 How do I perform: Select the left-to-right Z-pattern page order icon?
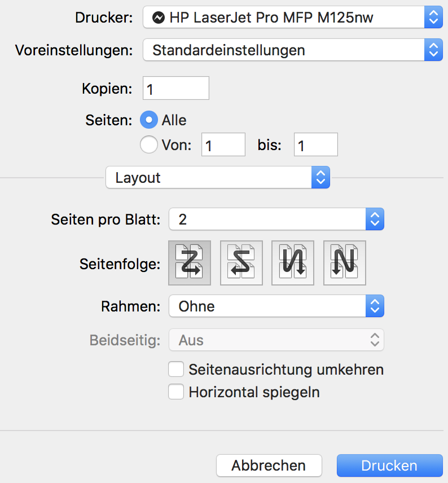pos(189,263)
